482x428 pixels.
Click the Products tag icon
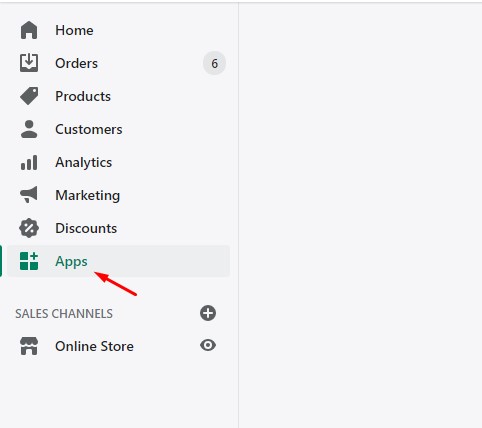tap(29, 96)
